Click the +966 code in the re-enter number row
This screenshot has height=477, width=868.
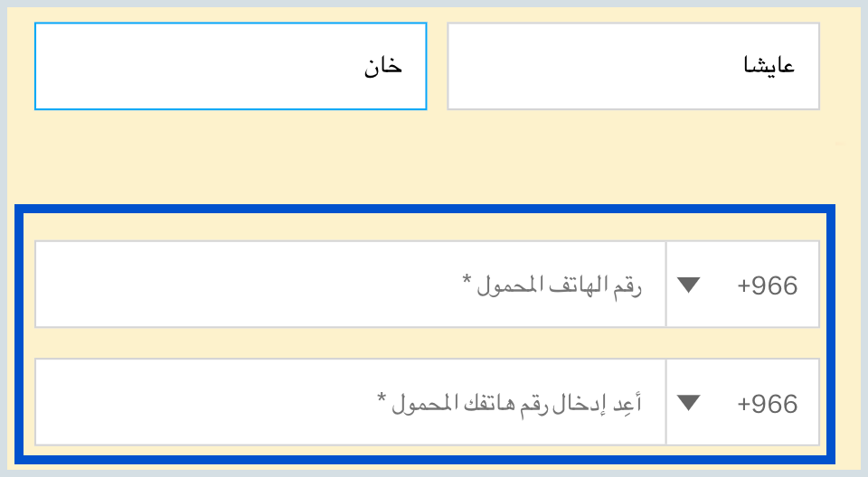pyautogui.click(x=768, y=403)
